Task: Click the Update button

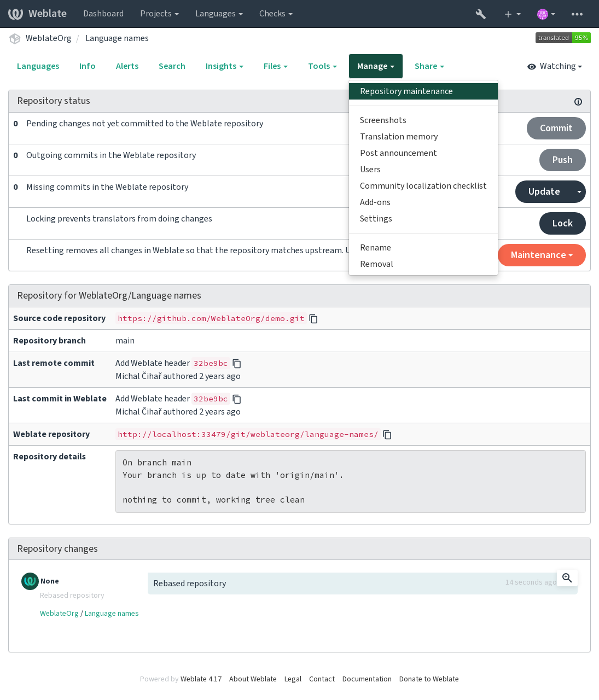Action: [544, 192]
